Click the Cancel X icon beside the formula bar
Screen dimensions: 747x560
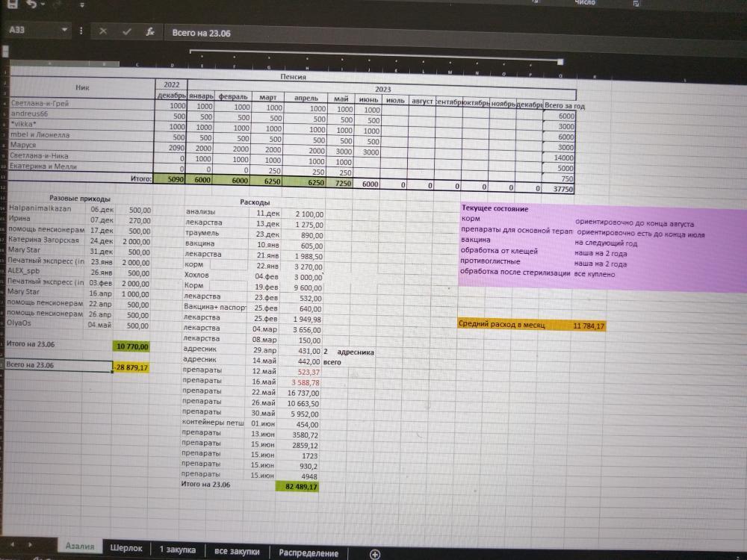103,32
